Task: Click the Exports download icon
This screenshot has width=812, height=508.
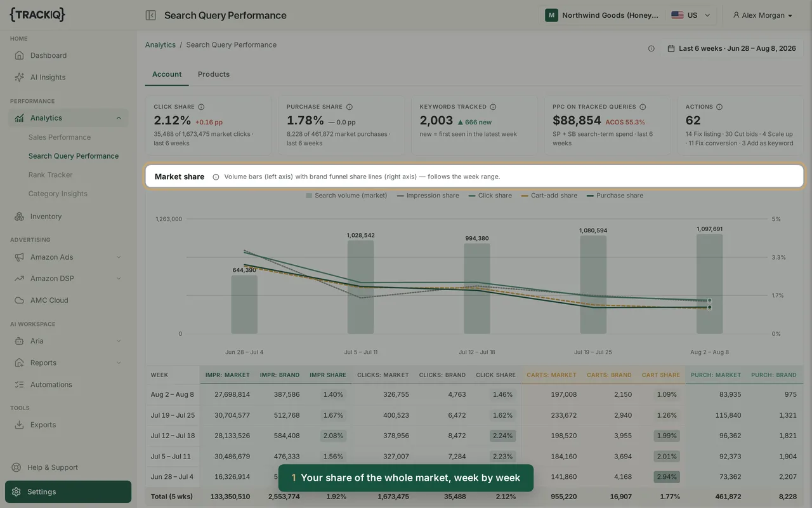Action: click(x=20, y=425)
